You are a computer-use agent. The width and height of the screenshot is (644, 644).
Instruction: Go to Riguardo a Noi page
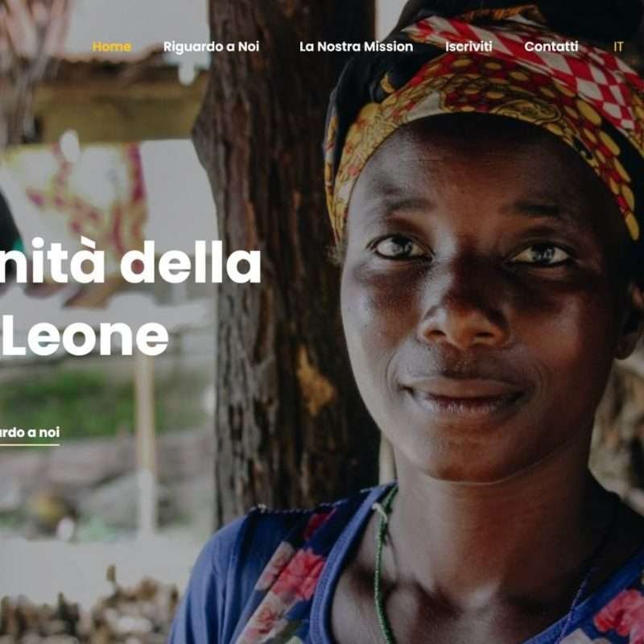click(211, 47)
